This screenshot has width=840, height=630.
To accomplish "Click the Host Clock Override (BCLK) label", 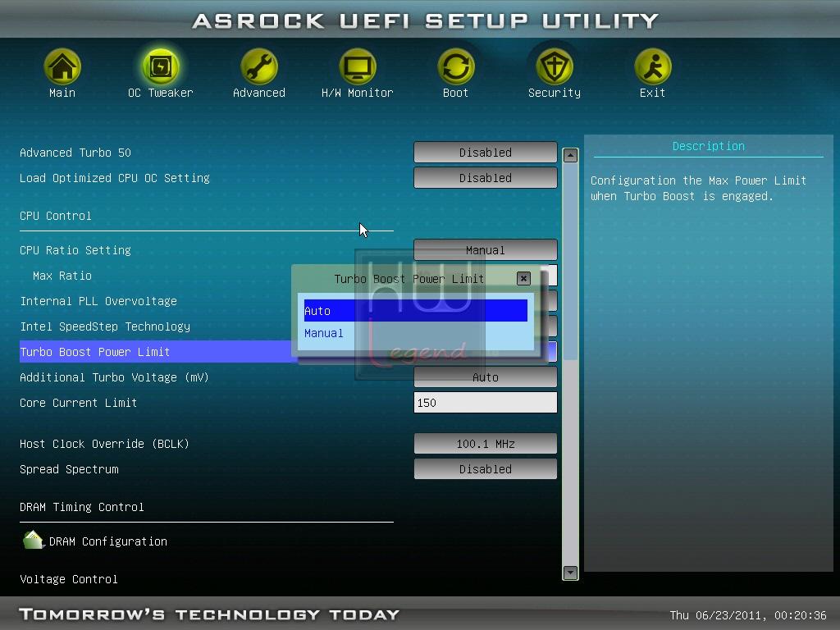I will click(x=104, y=444).
